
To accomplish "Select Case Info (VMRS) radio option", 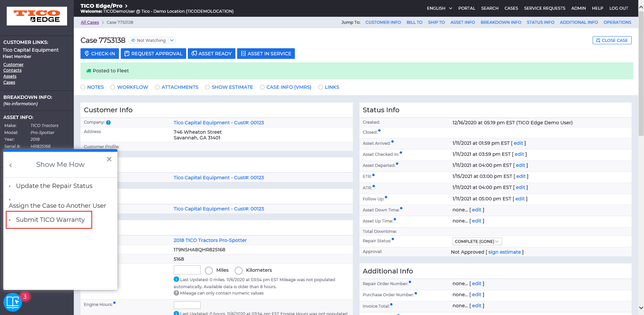I will [262, 87].
